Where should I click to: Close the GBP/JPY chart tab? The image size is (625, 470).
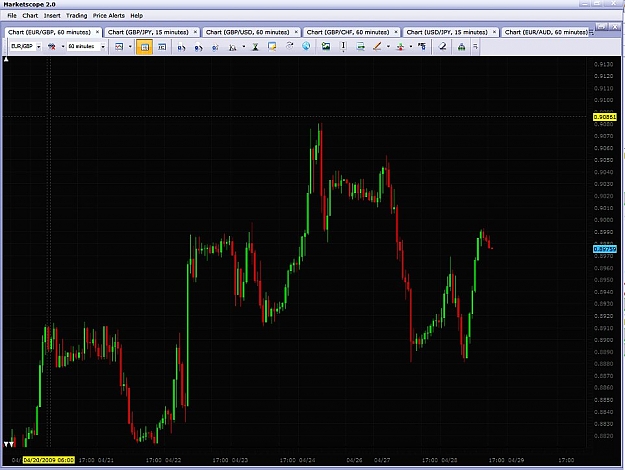195,32
